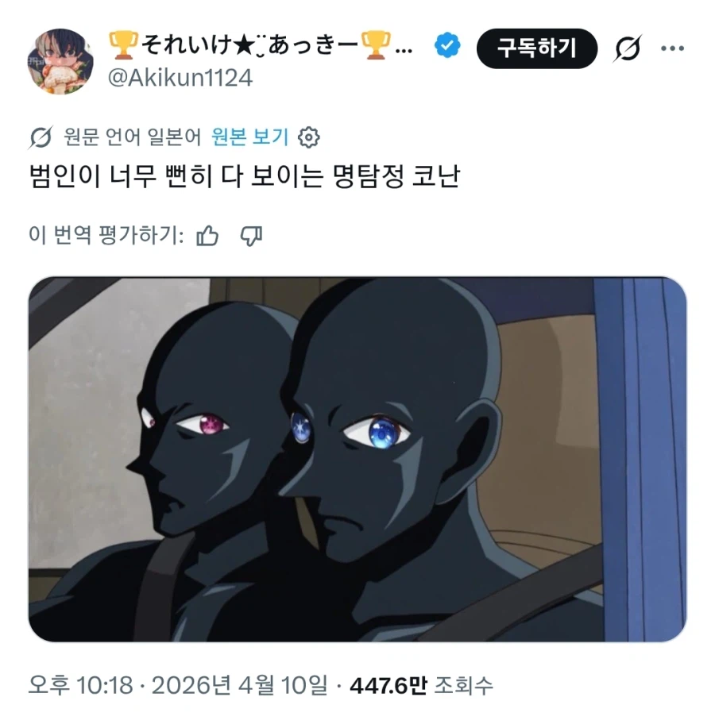715x728 pixels.
Task: Rate the translation with thumbs down
Action: coord(251,237)
